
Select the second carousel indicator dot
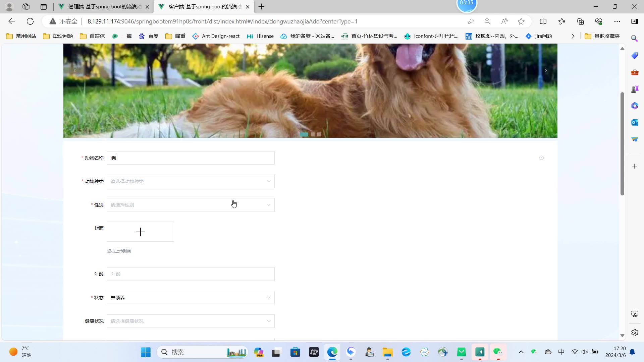313,134
